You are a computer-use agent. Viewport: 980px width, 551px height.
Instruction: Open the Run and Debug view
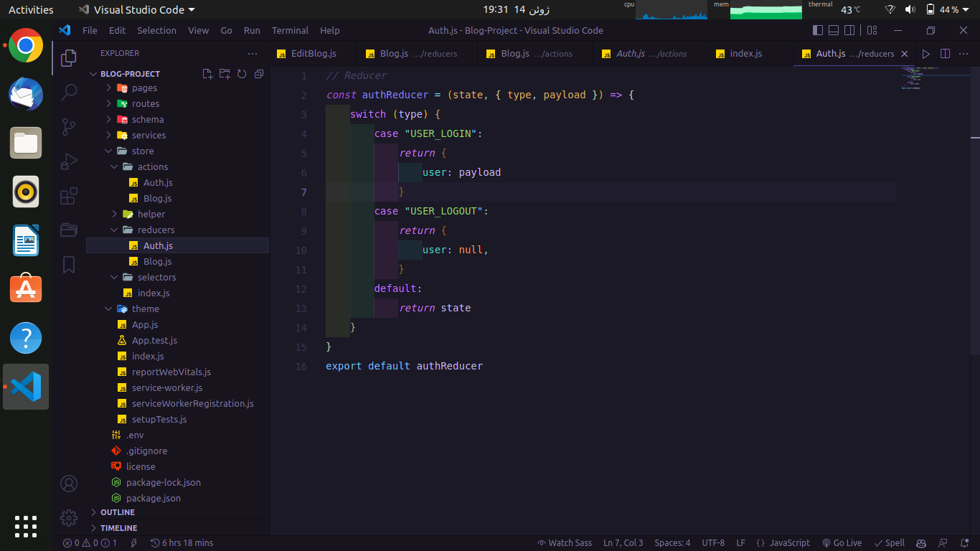tap(69, 161)
